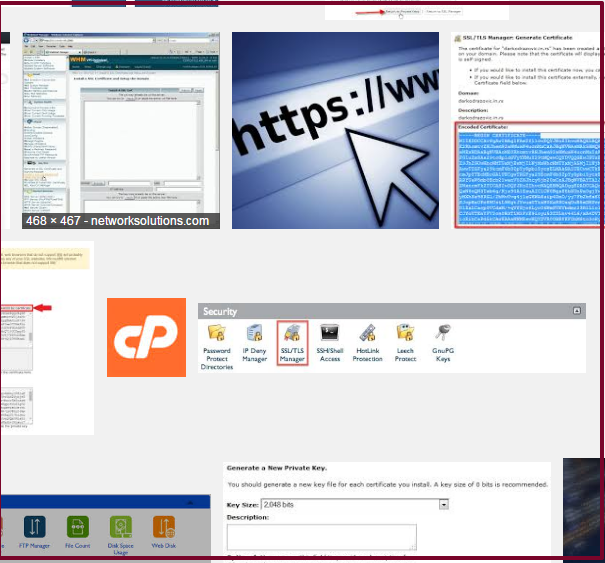Image resolution: width=605 pixels, height=563 pixels.
Task: Click the File Count icon
Action: click(x=76, y=526)
